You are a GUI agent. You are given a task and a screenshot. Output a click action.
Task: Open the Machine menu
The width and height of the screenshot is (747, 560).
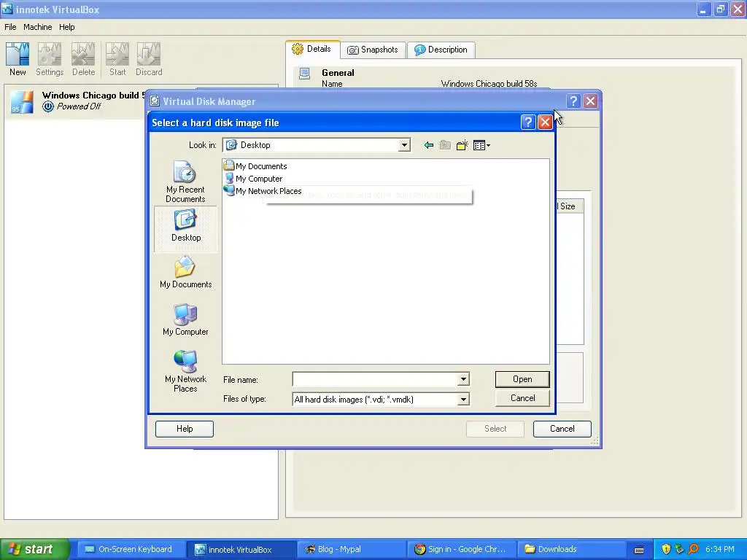pos(38,27)
